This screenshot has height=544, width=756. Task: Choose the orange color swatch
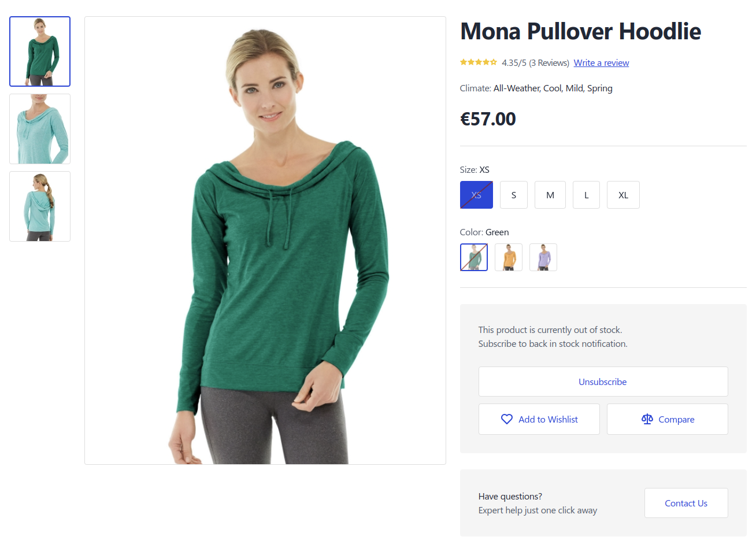pos(509,257)
